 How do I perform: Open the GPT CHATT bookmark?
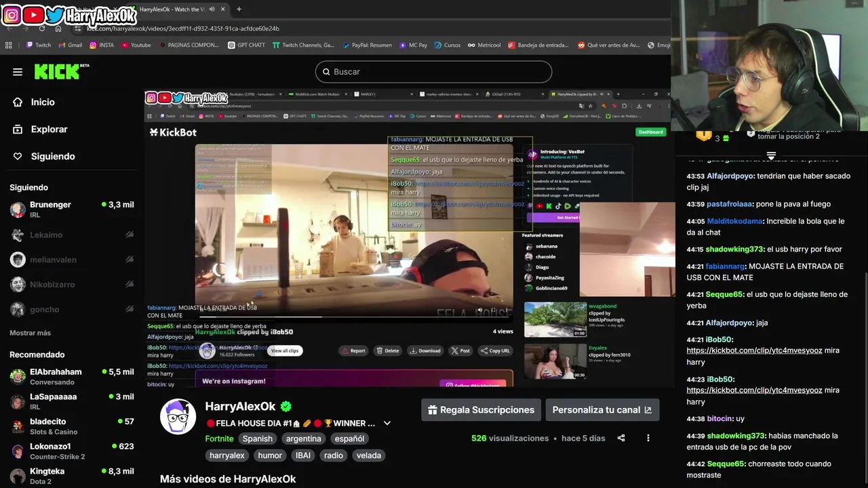tap(245, 45)
